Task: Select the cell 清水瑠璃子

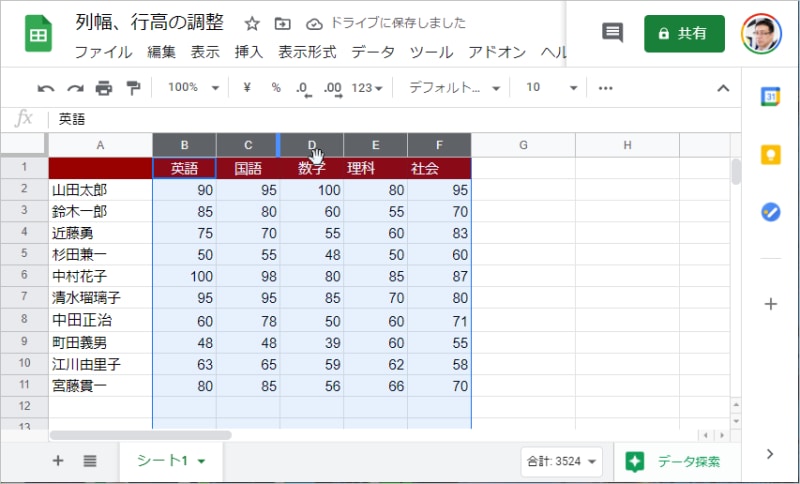Action: click(101, 297)
